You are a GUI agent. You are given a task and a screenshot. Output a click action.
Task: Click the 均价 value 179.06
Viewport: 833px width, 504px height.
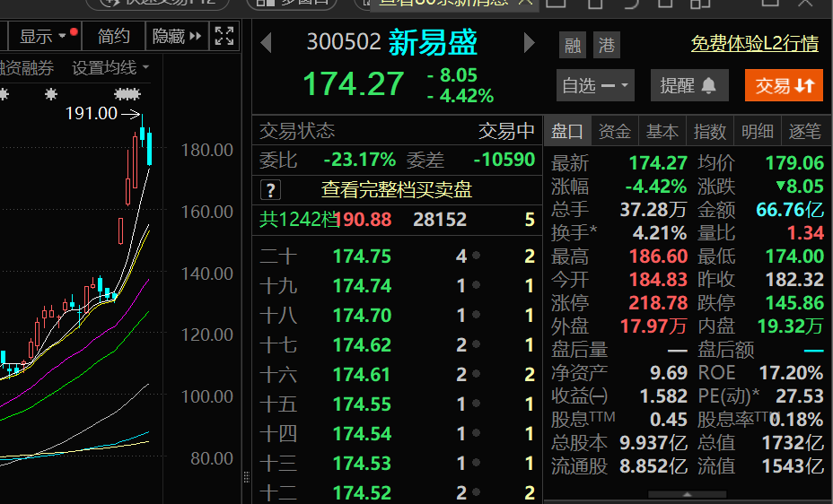pyautogui.click(x=794, y=163)
